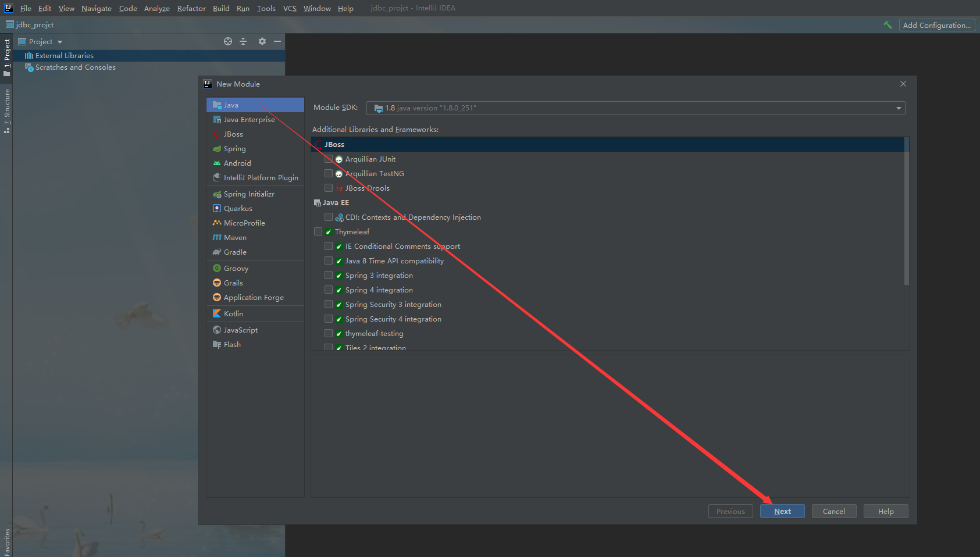Choose JavaScript module type
Screen dimensions: 980x557
coord(255,330)
